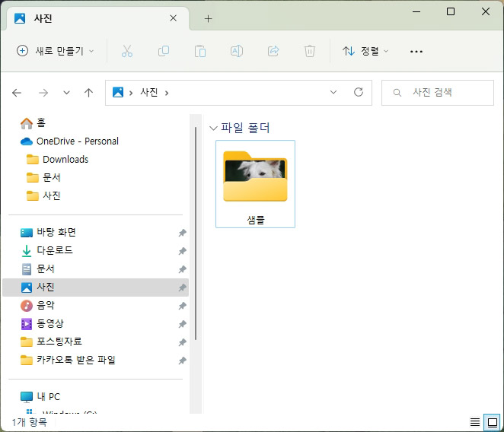Click the pin icon beside 다운로드
Viewport: 504px width, 432px height.
coord(182,251)
